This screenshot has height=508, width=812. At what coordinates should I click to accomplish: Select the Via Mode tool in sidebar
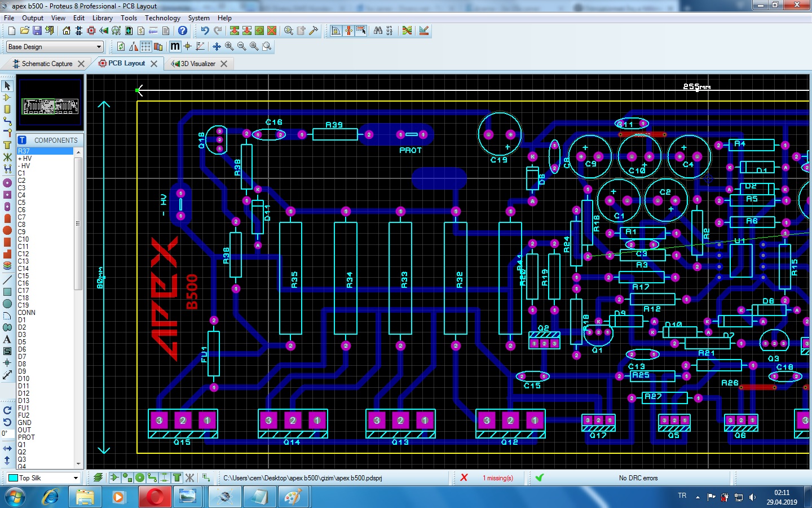[7, 133]
